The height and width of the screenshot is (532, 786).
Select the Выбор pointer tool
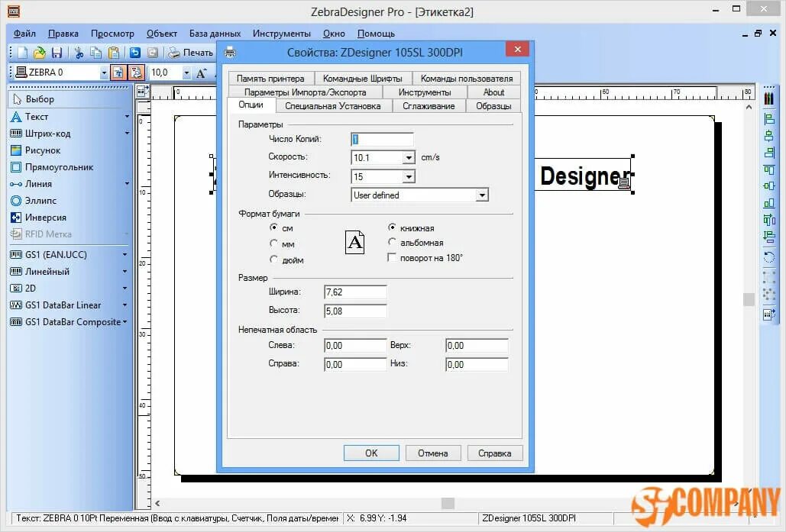(69, 99)
